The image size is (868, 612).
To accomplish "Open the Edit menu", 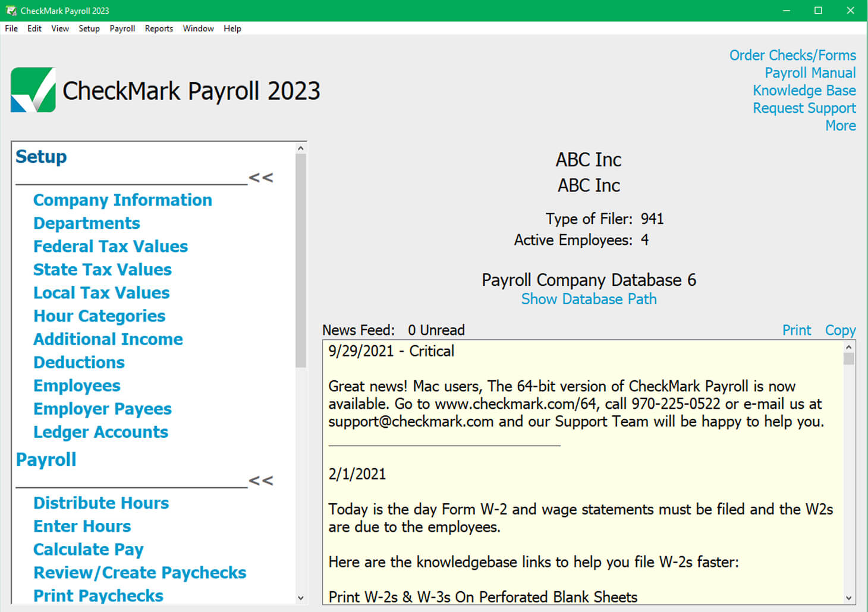I will 34,29.
